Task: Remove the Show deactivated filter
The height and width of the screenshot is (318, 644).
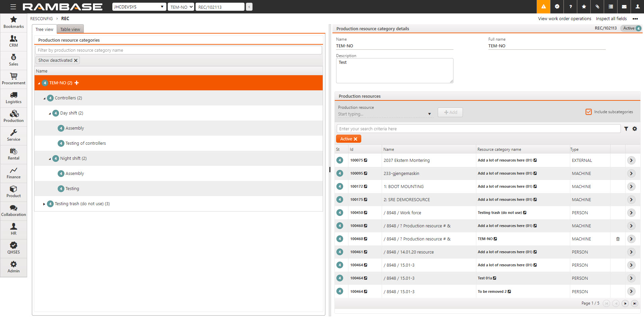Action: (76, 60)
